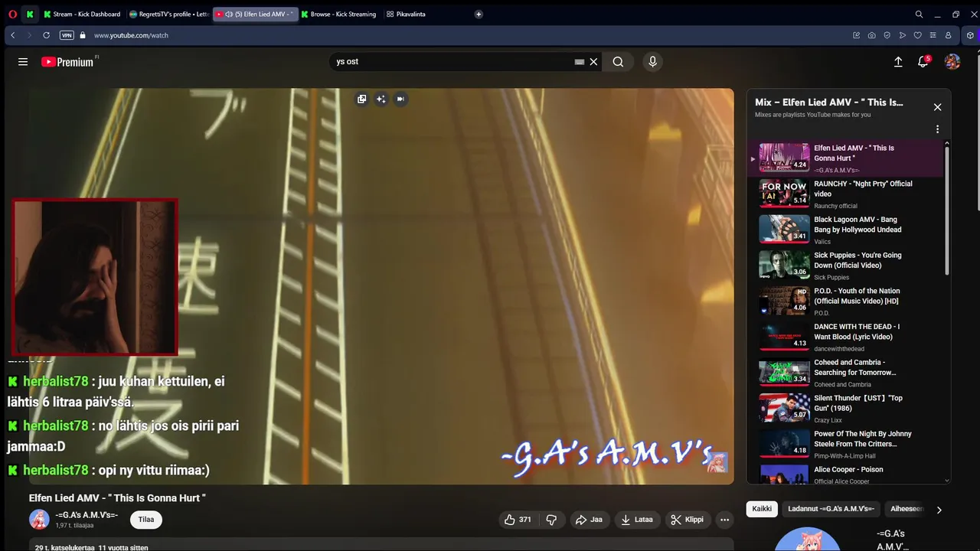Play Alice Cooper - Poison

845,474
